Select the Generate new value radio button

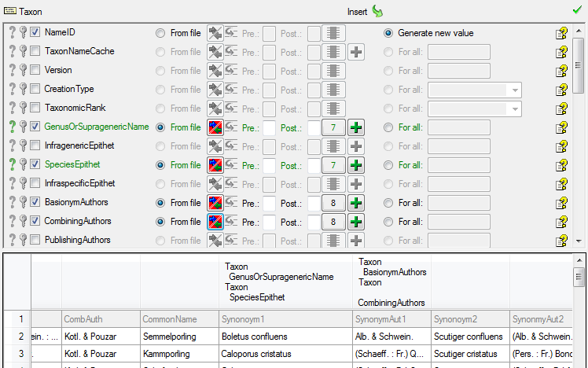388,33
